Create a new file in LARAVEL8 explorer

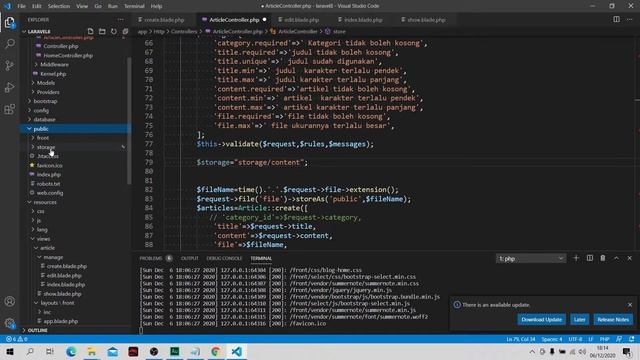[90, 31]
